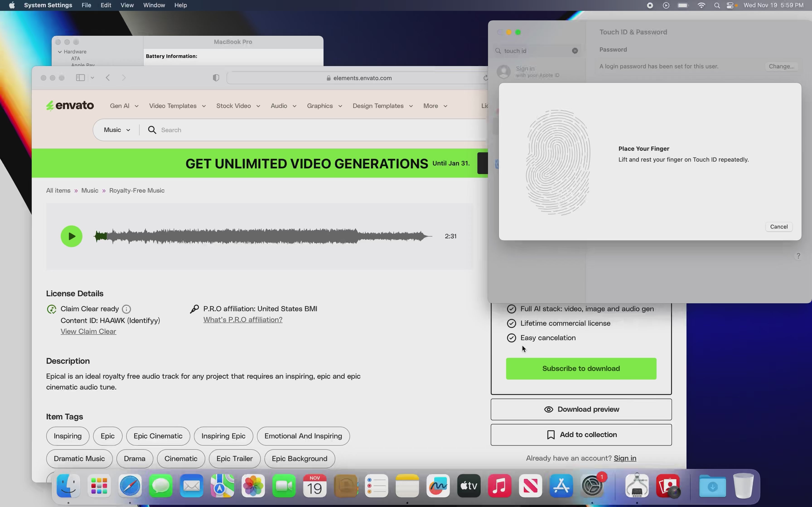
Task: Click the Envato logo
Action: (70, 105)
